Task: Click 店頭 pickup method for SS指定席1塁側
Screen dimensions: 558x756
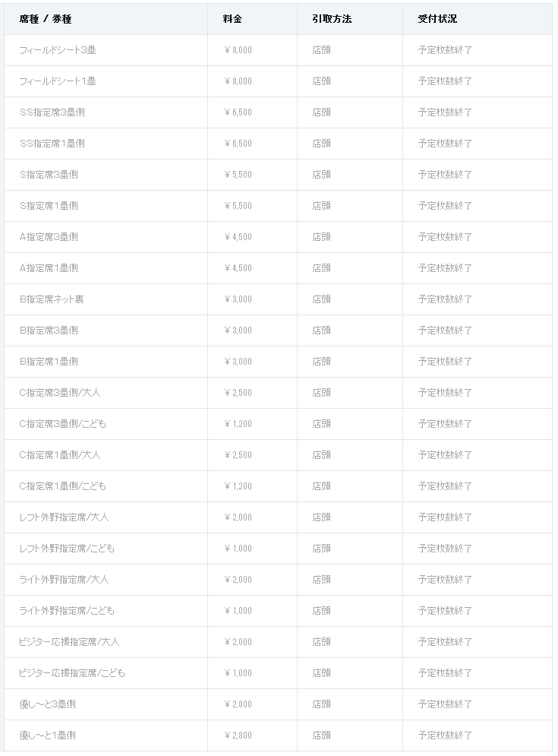Action: pyautogui.click(x=321, y=144)
